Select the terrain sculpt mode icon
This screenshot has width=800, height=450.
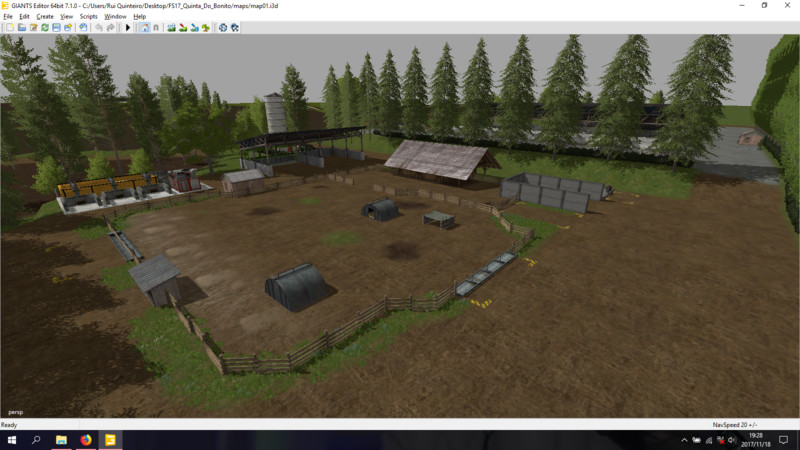pyautogui.click(x=171, y=27)
